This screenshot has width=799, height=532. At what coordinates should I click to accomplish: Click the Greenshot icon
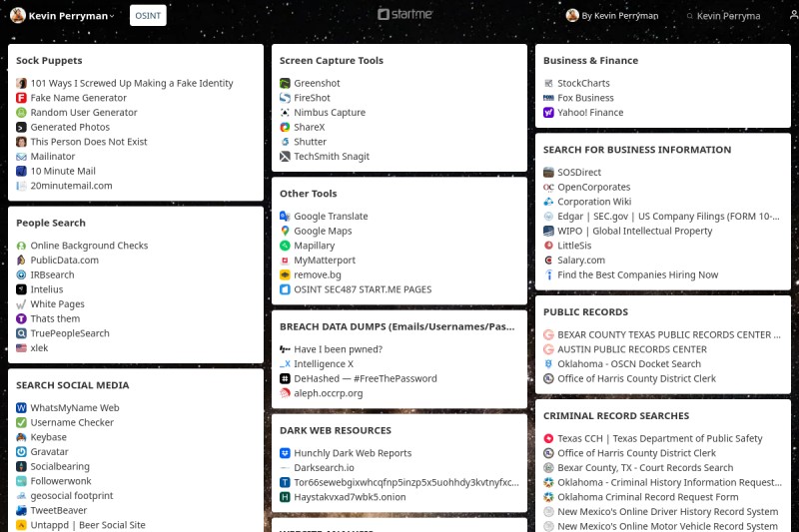(285, 83)
